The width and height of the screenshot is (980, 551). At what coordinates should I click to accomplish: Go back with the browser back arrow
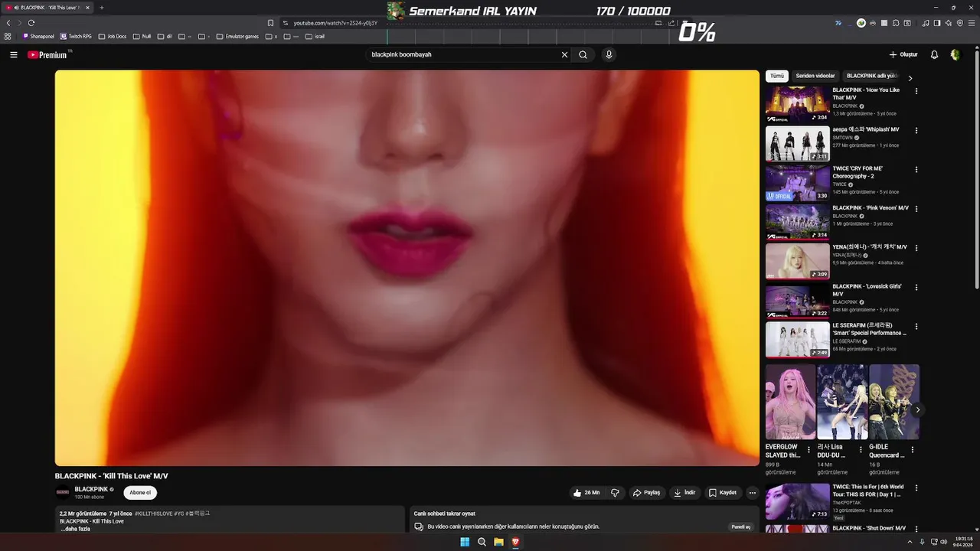click(x=8, y=23)
